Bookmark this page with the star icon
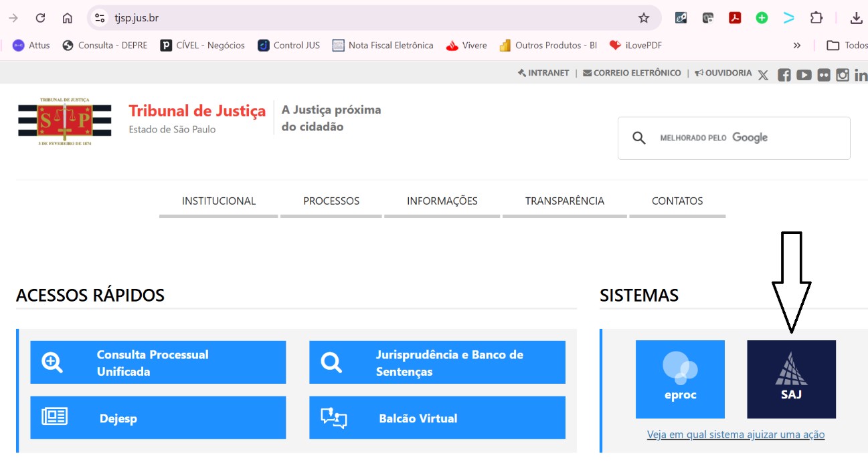Image resolution: width=868 pixels, height=470 pixels. (644, 18)
